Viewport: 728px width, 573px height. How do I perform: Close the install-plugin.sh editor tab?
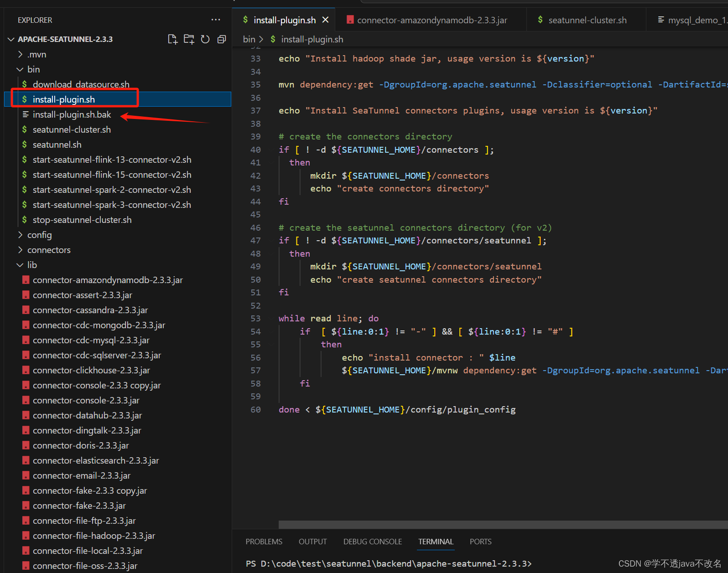tap(325, 20)
